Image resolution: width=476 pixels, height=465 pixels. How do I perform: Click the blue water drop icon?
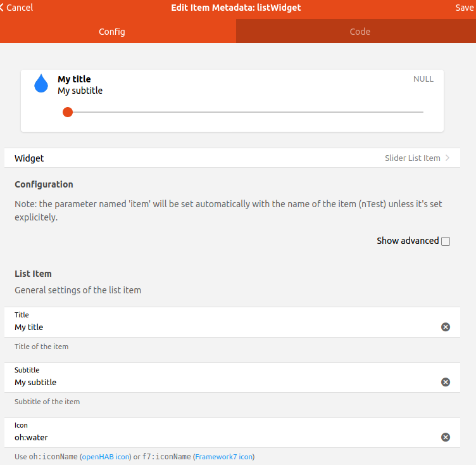pos(41,84)
